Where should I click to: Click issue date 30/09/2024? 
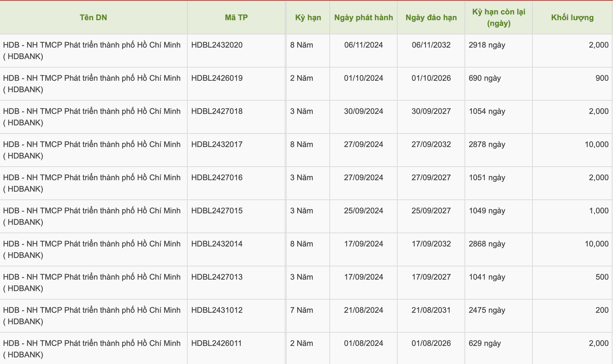click(x=364, y=111)
